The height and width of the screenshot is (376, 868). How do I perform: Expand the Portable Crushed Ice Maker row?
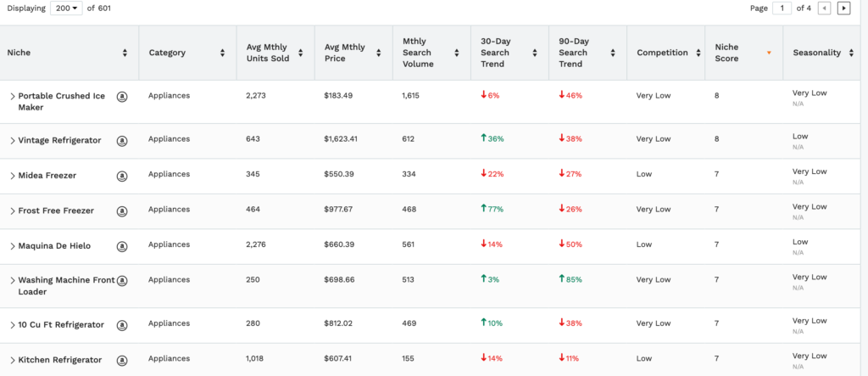13,97
